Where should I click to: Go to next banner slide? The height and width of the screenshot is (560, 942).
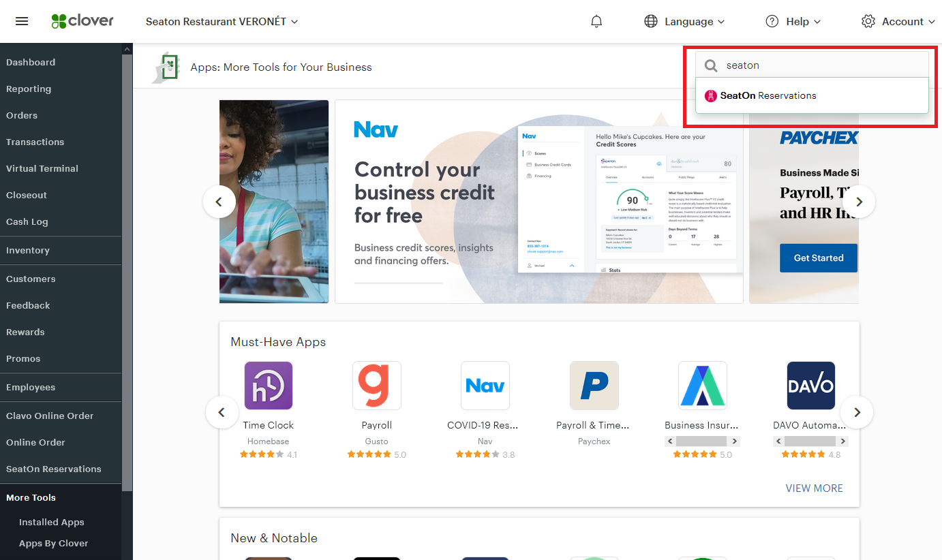tap(859, 202)
